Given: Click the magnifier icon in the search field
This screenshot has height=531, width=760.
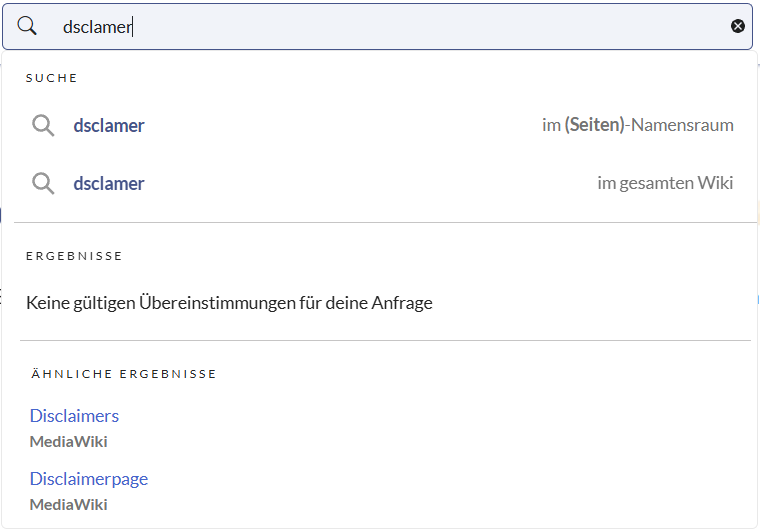Looking at the screenshot, I should click(x=27, y=26).
